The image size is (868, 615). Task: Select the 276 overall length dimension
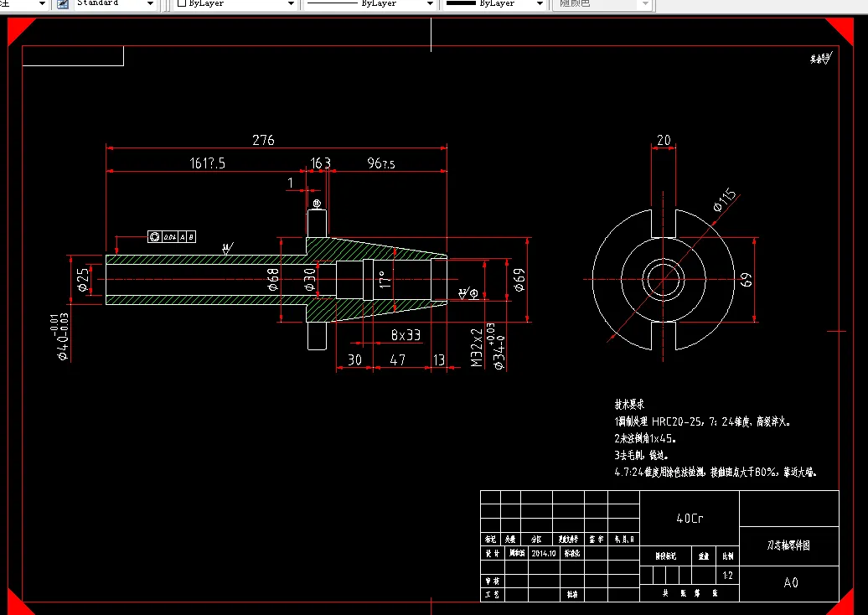pyautogui.click(x=263, y=140)
